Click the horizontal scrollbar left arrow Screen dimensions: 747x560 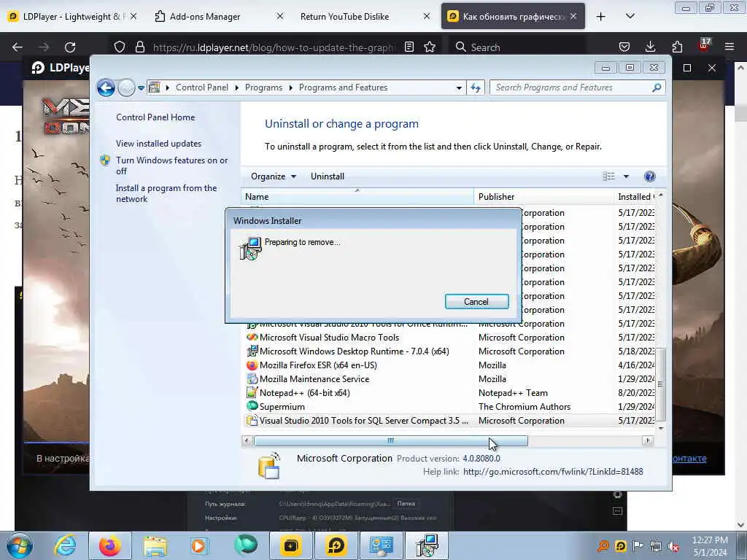coord(247,440)
